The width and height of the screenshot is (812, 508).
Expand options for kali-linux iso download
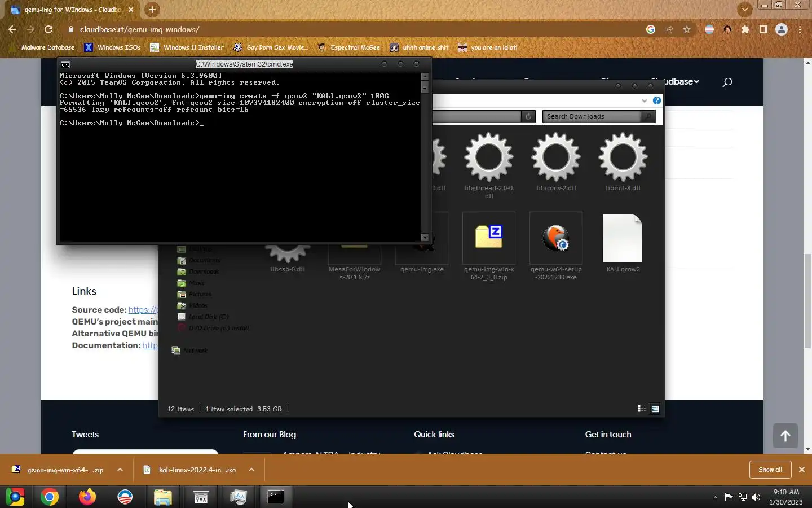pos(251,470)
